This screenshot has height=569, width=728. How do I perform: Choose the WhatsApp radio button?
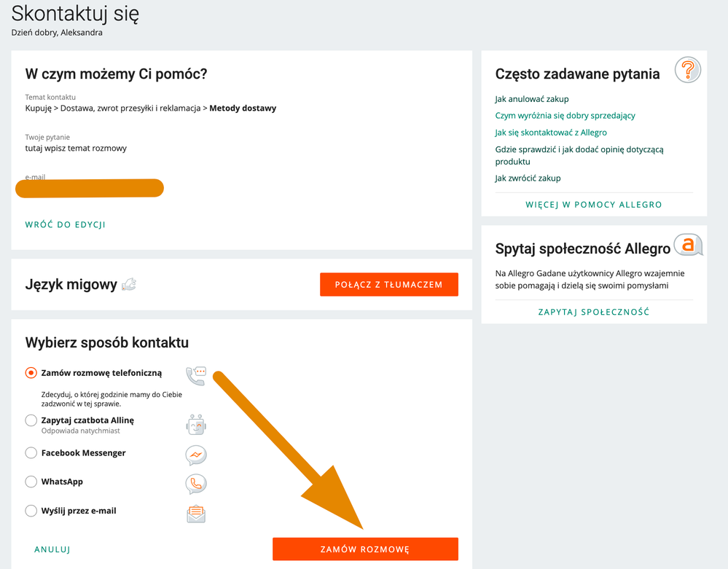click(31, 482)
